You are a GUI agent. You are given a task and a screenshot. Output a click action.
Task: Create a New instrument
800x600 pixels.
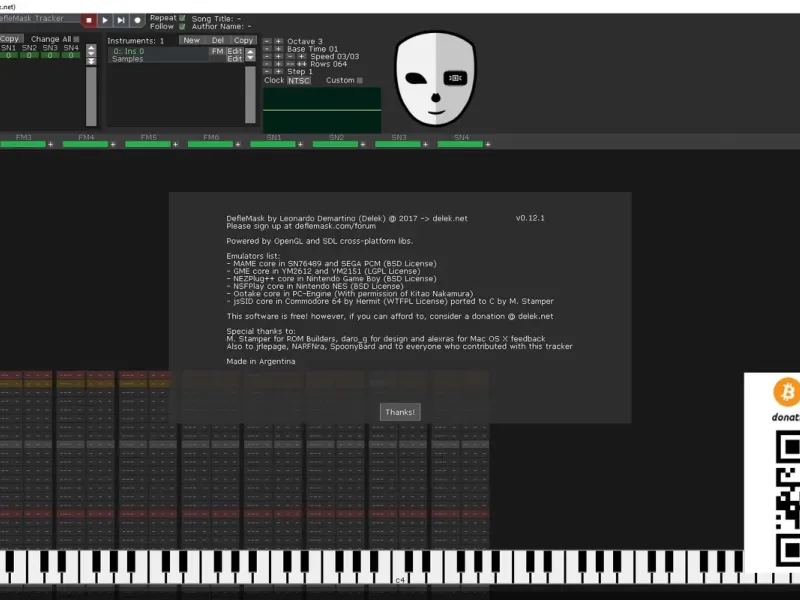tap(192, 40)
